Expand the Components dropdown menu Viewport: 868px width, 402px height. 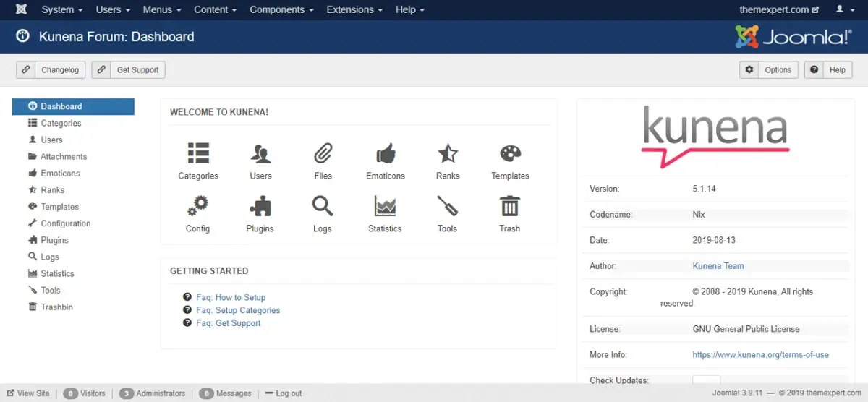tap(281, 9)
